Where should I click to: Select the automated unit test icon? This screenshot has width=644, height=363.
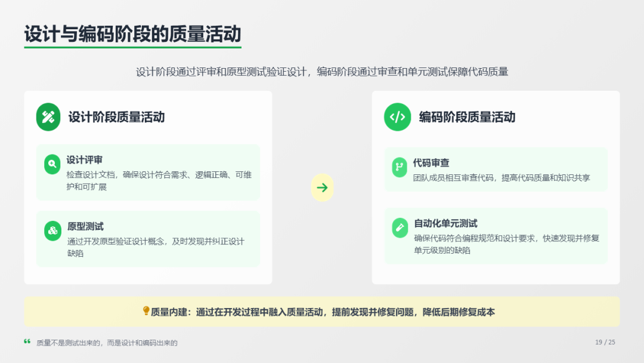coord(399,227)
